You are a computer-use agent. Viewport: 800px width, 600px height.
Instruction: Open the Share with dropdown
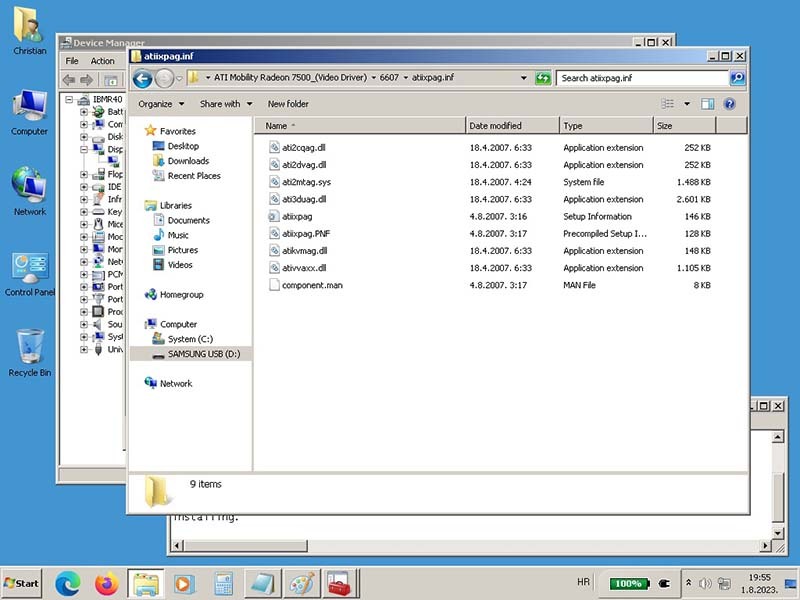pos(225,104)
